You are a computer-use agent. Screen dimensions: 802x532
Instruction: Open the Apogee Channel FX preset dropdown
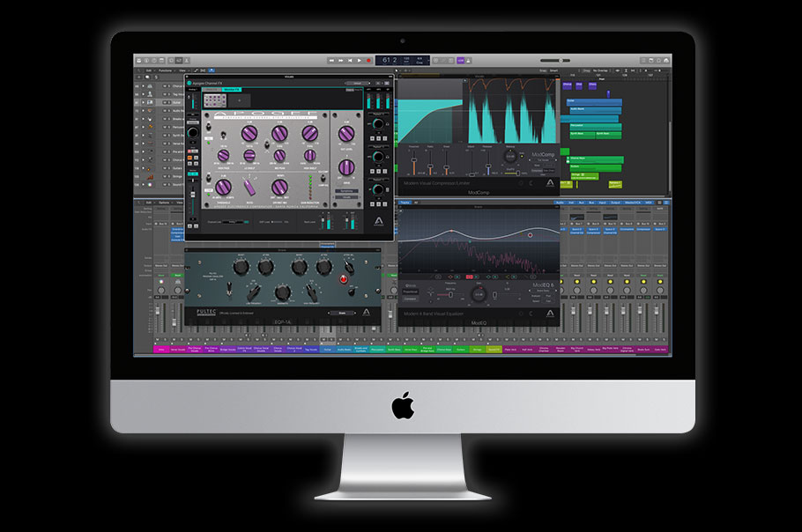click(358, 83)
